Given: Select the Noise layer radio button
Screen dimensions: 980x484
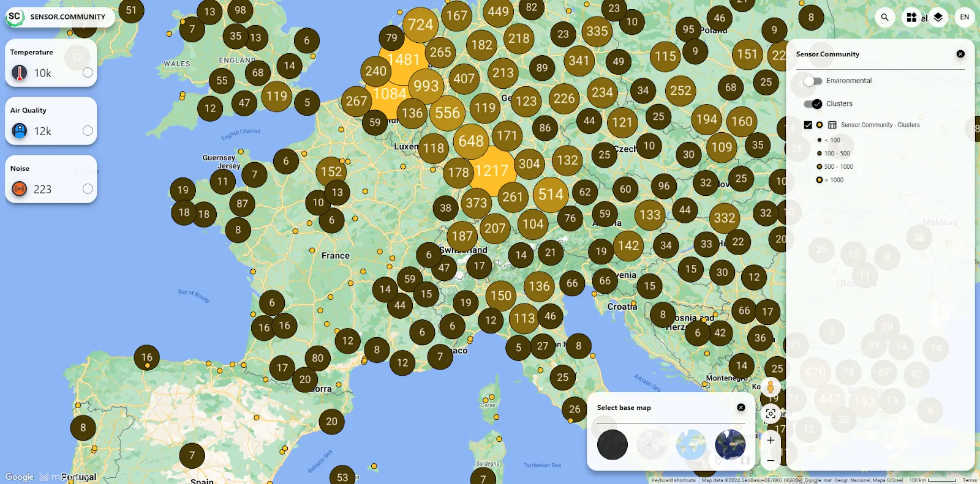Looking at the screenshot, I should [x=88, y=189].
